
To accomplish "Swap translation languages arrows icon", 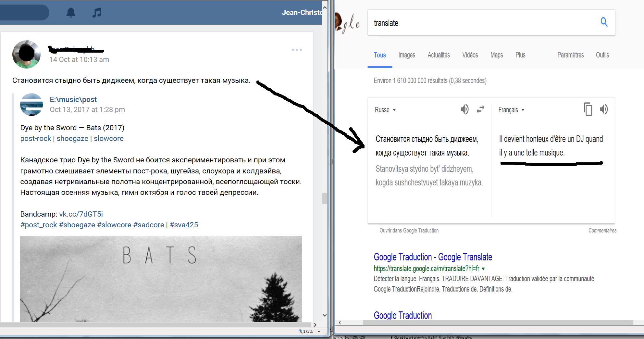I will (480, 109).
